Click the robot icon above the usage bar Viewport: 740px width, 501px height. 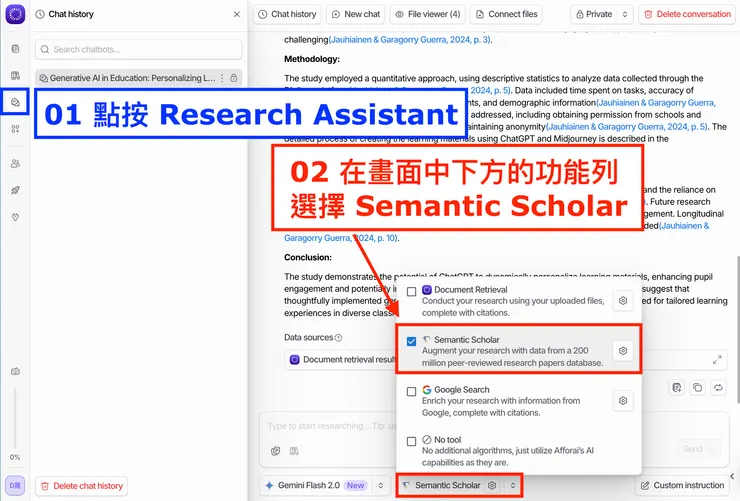[x=16, y=371]
